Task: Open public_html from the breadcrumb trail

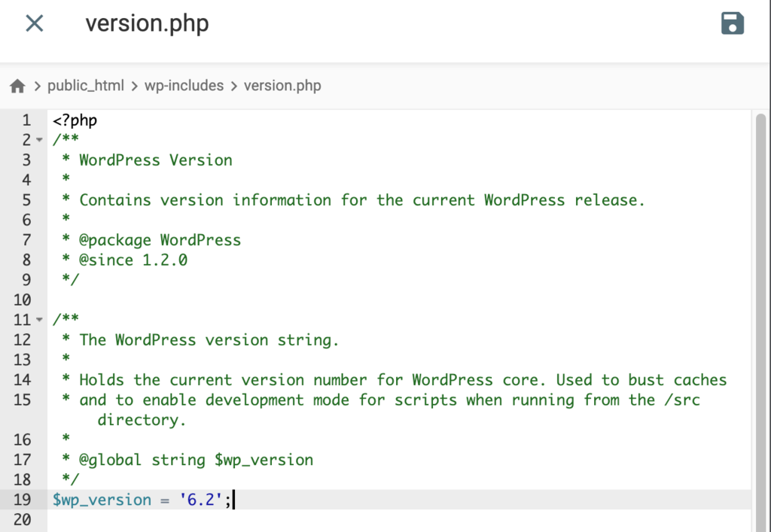Action: click(87, 85)
